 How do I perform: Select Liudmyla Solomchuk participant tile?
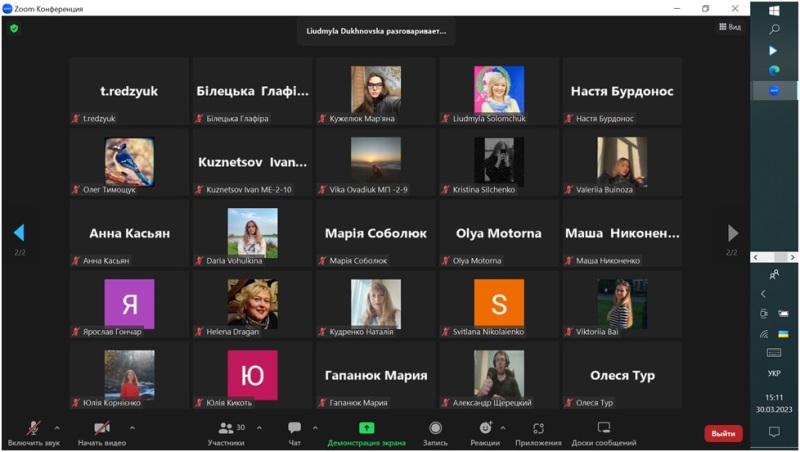pyautogui.click(x=499, y=91)
